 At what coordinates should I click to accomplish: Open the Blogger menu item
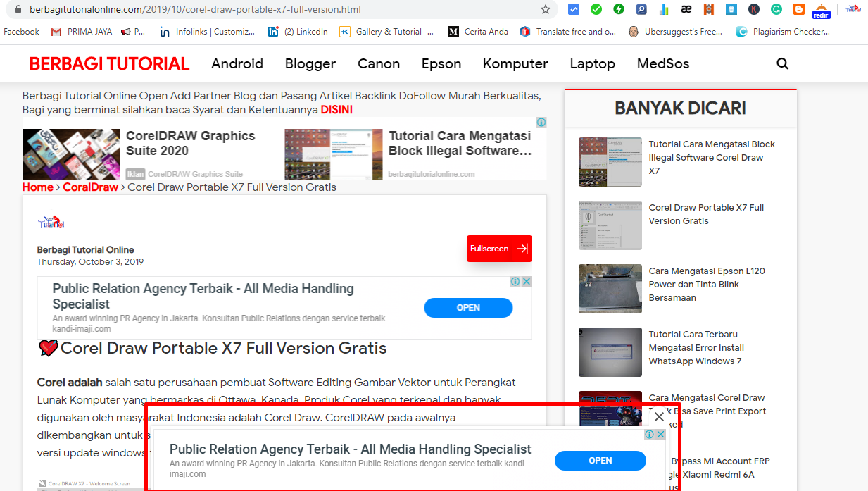(x=310, y=63)
